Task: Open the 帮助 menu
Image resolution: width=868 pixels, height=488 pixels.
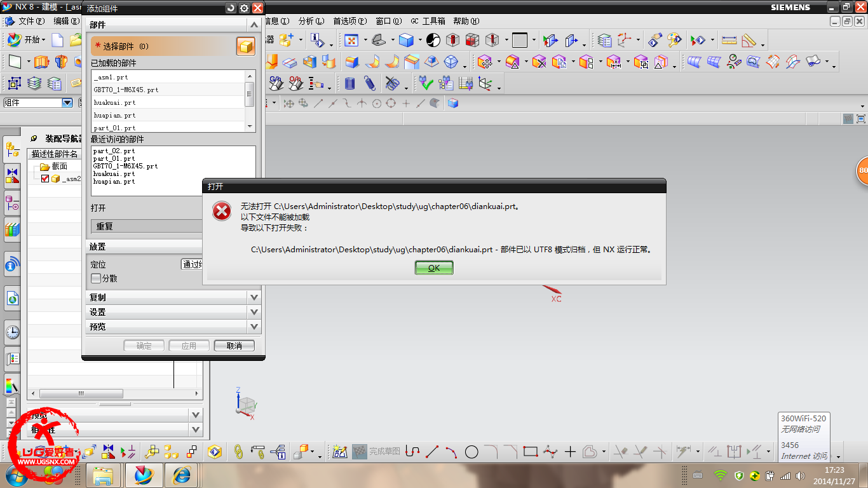Action: coord(466,21)
